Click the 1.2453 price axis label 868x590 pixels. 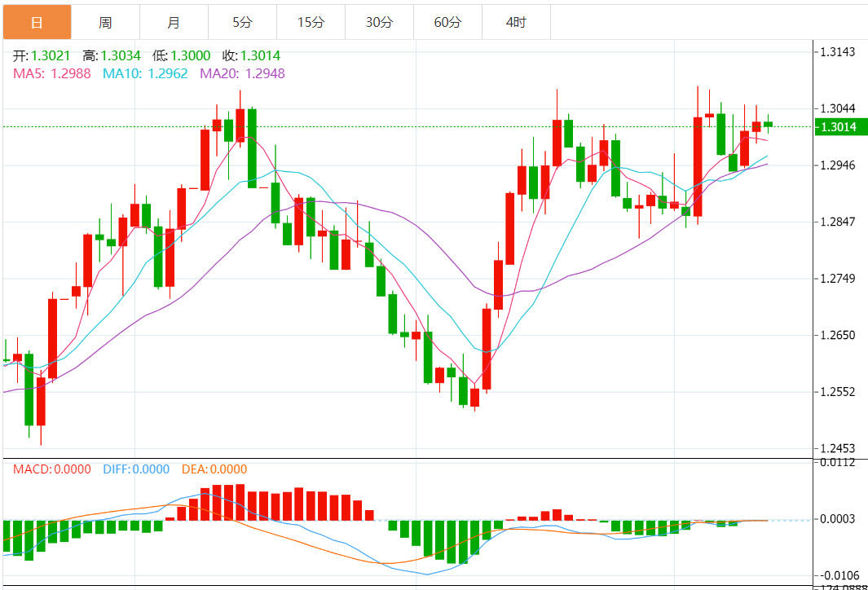[x=837, y=448]
